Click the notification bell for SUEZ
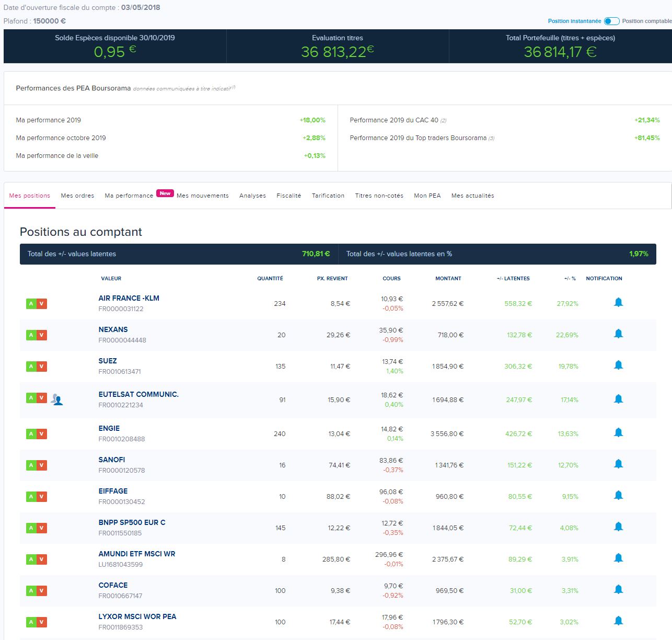The width and height of the screenshot is (672, 640). coord(618,365)
